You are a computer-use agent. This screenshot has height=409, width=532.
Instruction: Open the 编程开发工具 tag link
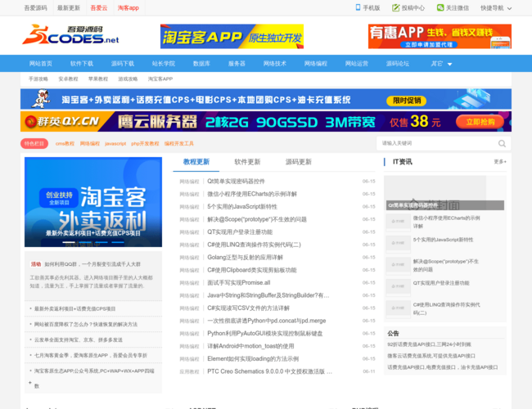pyautogui.click(x=178, y=143)
